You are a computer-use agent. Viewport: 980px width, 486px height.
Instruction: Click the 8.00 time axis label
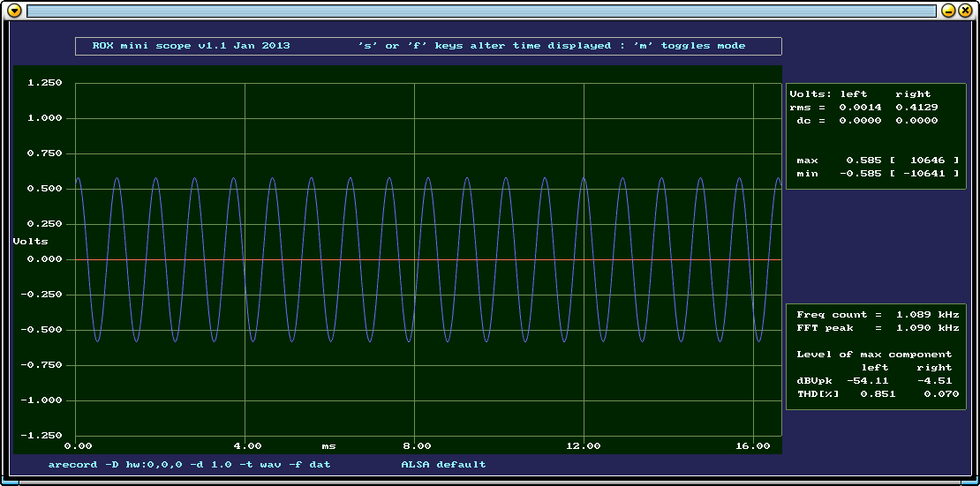coord(417,446)
